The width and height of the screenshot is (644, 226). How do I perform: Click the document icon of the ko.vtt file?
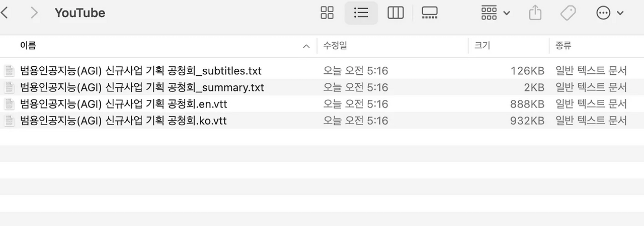[x=9, y=121]
